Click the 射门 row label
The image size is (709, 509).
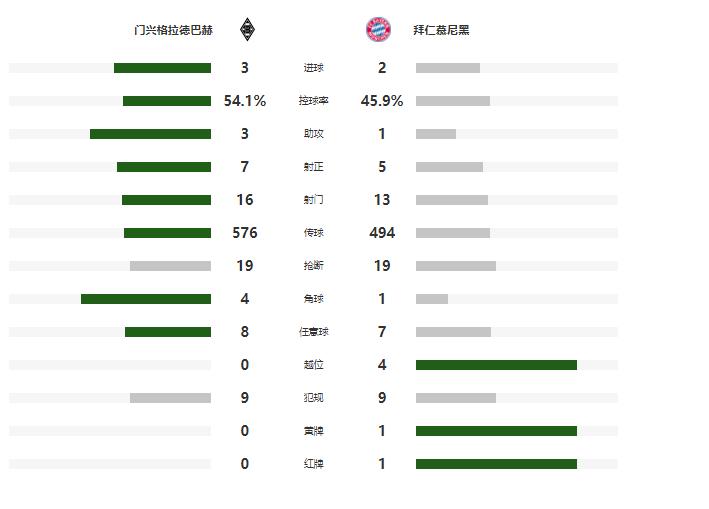[313, 200]
